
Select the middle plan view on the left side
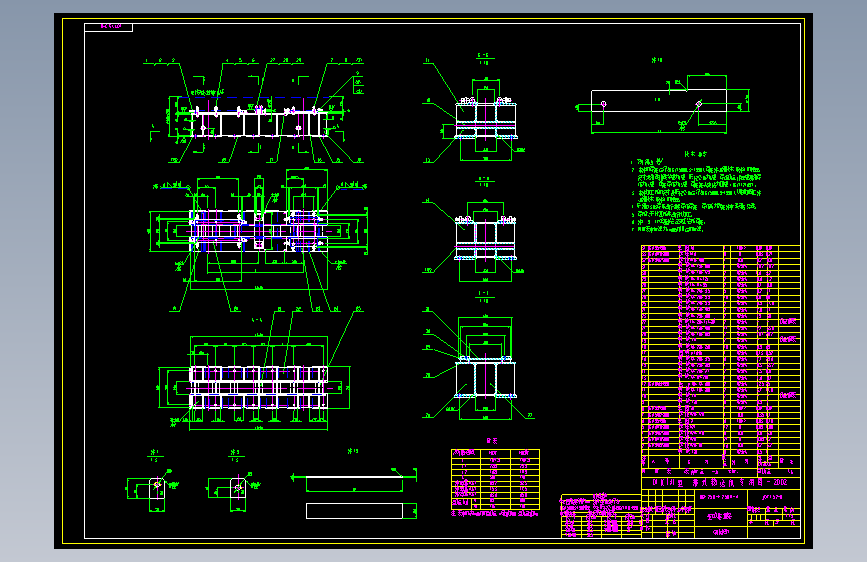point(259,241)
